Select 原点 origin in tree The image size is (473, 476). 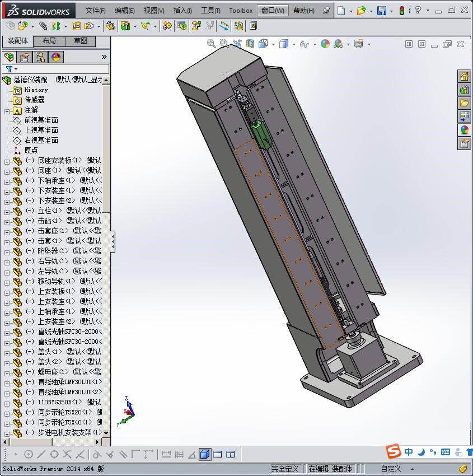31,150
